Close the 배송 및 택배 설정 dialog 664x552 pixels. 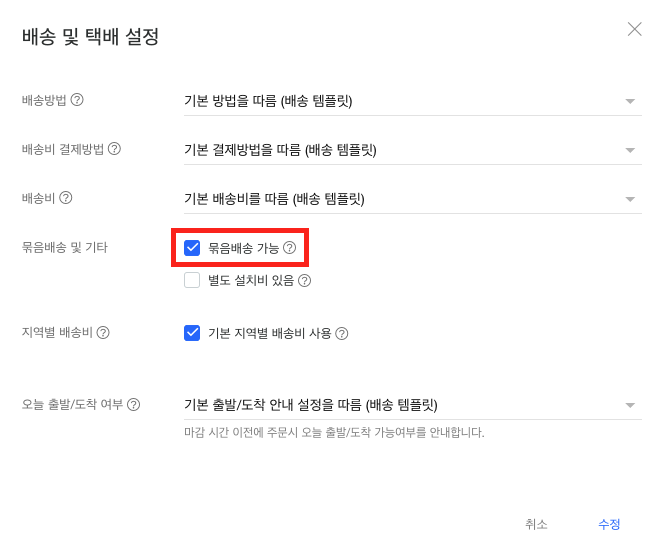pyautogui.click(x=634, y=29)
